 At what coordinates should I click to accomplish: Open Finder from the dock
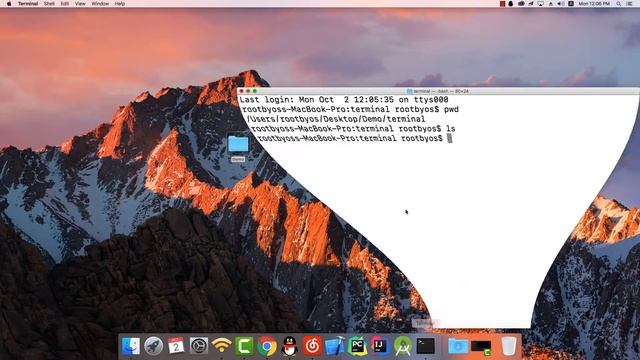pos(131,346)
